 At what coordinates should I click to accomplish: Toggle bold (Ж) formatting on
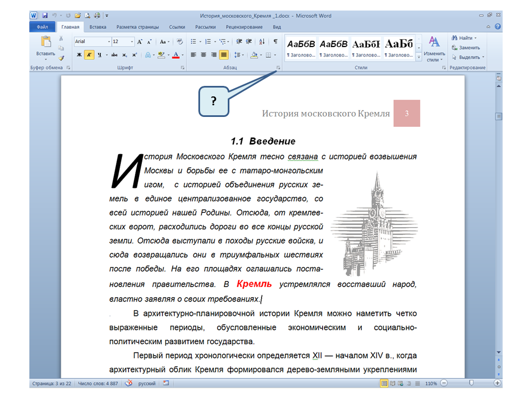pos(79,55)
